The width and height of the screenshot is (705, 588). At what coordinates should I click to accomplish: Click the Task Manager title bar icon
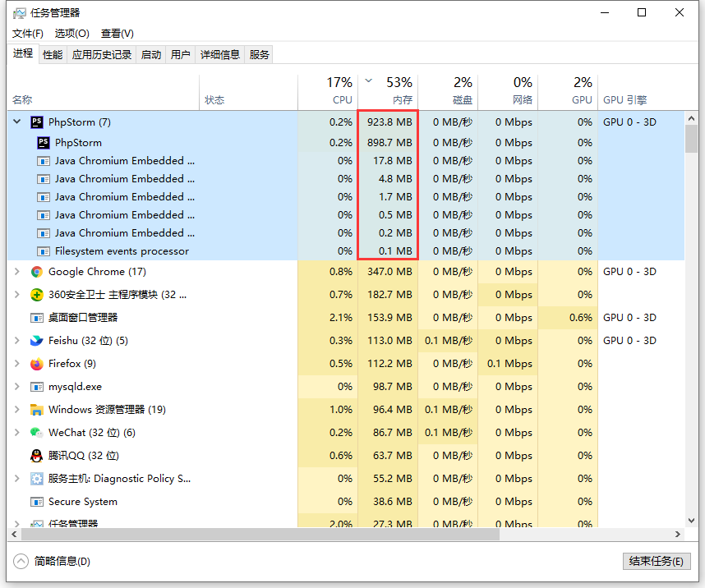[x=20, y=13]
